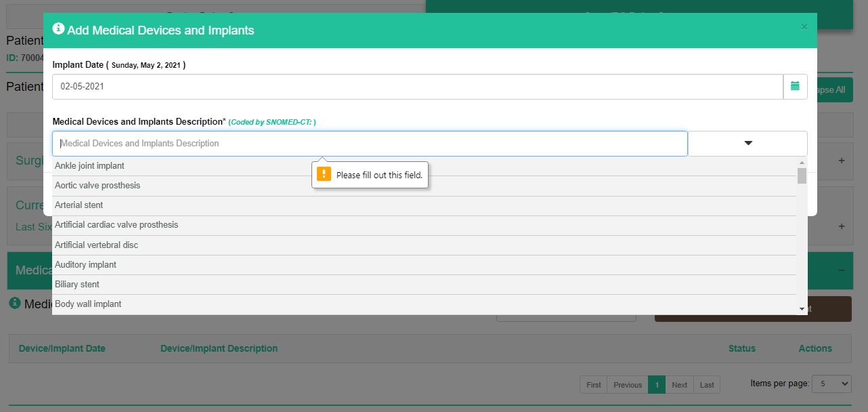Go to Next page of results
868x412 pixels.
tap(679, 385)
